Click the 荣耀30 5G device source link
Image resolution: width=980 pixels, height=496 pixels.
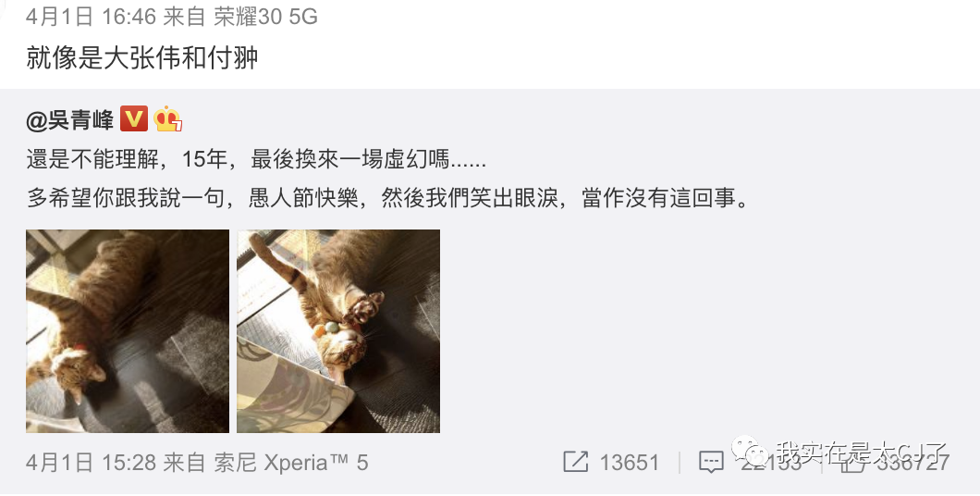pos(265,17)
